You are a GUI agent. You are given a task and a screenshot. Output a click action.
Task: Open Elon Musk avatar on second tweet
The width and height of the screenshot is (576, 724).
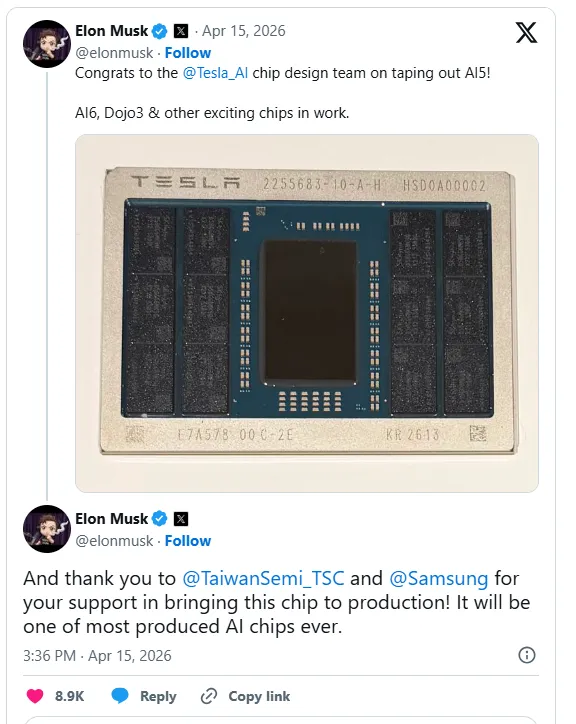click(x=47, y=529)
